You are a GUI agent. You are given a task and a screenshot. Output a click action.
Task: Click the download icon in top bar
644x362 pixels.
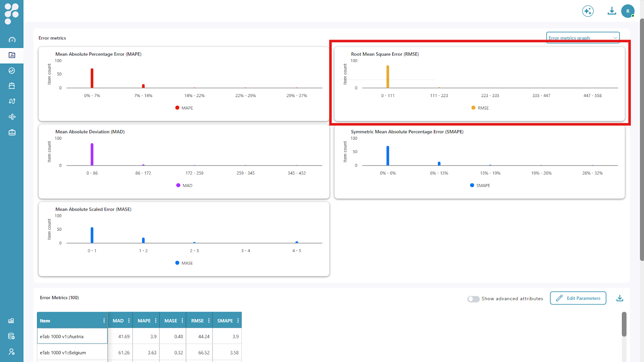(611, 11)
